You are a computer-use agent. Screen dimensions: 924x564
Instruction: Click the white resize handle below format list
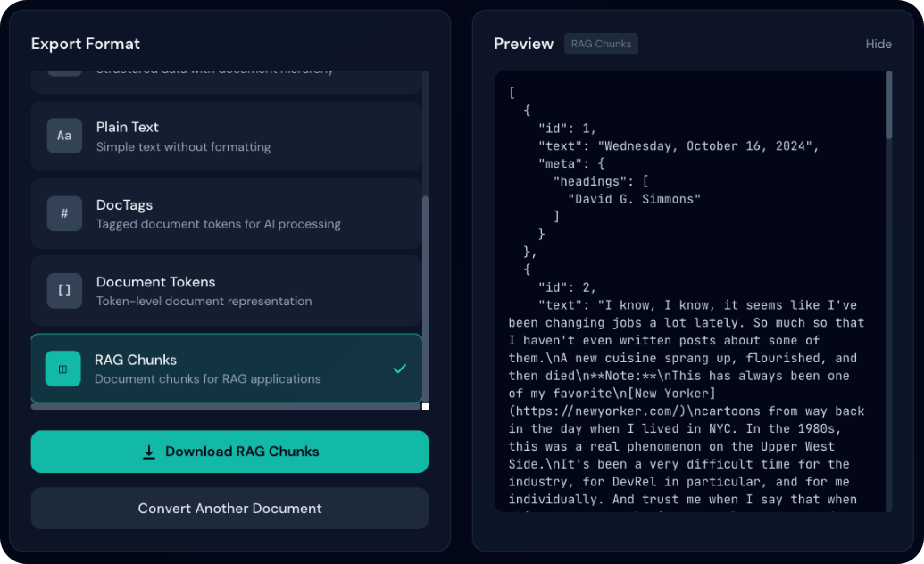(425, 407)
